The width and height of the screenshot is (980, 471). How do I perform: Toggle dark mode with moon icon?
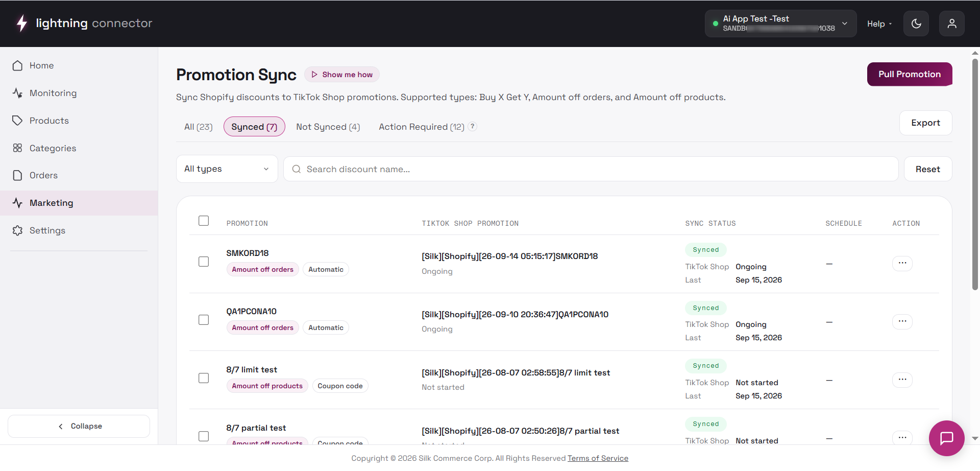point(916,23)
